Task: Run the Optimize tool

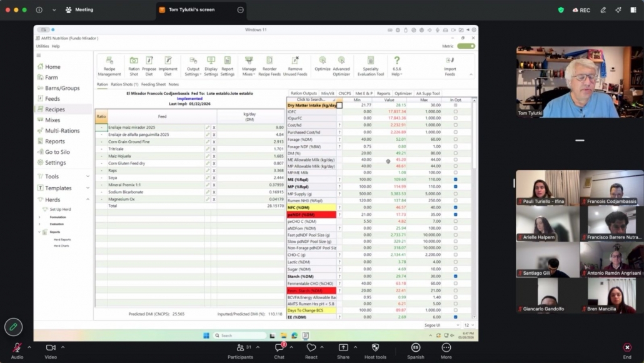Action: [323, 64]
